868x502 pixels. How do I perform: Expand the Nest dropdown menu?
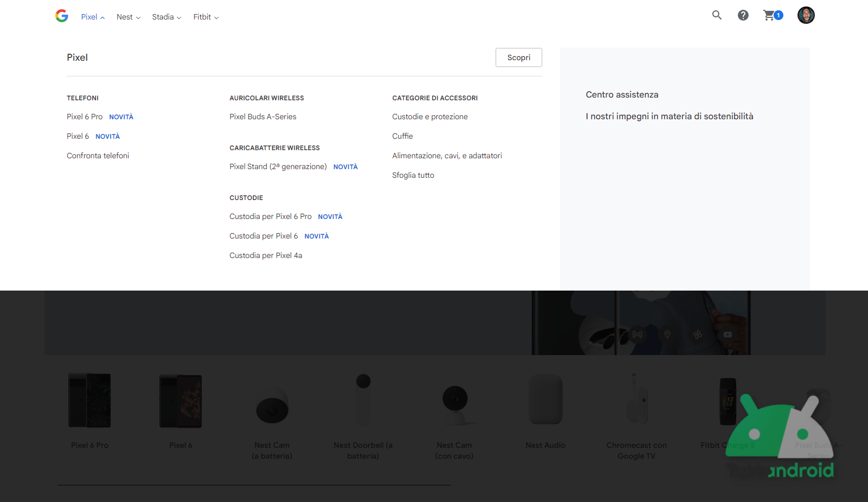pos(129,17)
